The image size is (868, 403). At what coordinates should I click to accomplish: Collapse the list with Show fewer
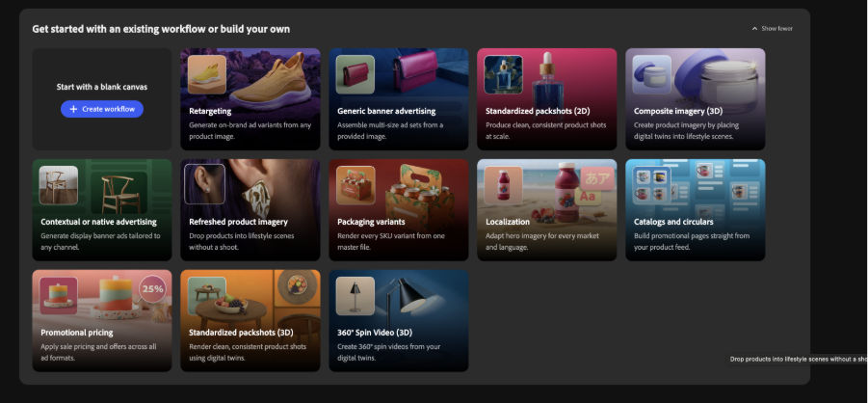[773, 28]
